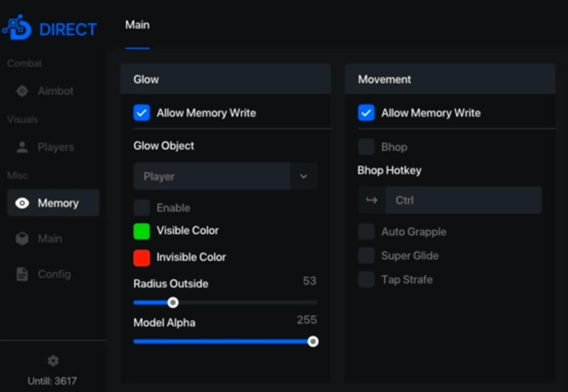Pick the green Visible Color swatch
This screenshot has width=568, height=392.
point(142,231)
